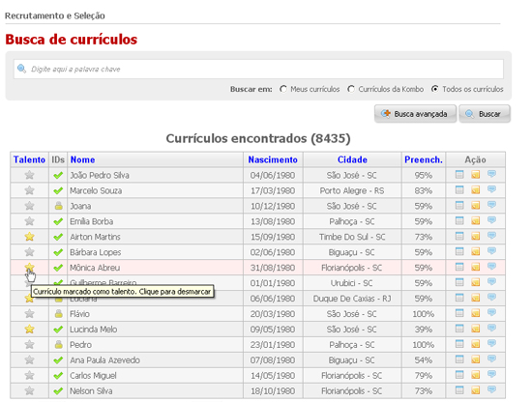The width and height of the screenshot is (532, 402).
Task: Click the blue form icon in Airton Martins row
Action: click(459, 236)
